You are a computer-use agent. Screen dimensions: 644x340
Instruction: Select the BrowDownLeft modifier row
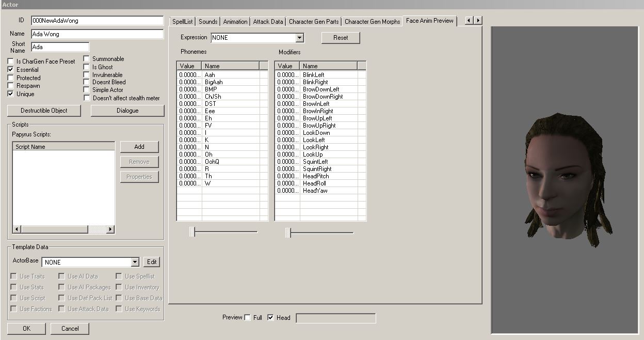click(x=320, y=89)
